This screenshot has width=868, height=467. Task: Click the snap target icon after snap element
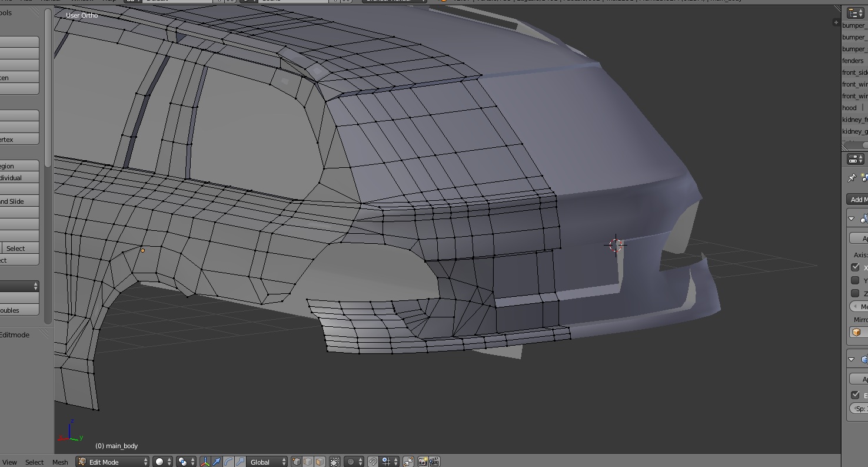(408, 462)
